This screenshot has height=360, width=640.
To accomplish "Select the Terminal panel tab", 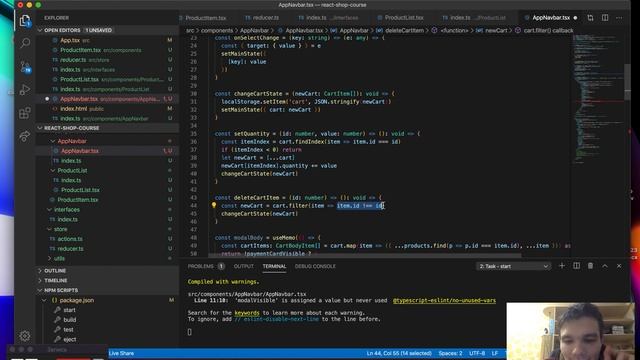I will tap(274, 266).
